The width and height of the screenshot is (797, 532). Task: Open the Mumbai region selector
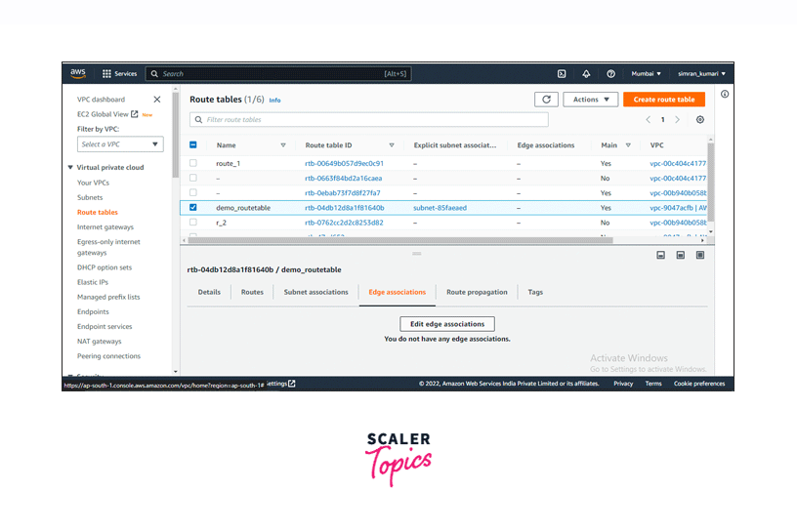(x=646, y=73)
